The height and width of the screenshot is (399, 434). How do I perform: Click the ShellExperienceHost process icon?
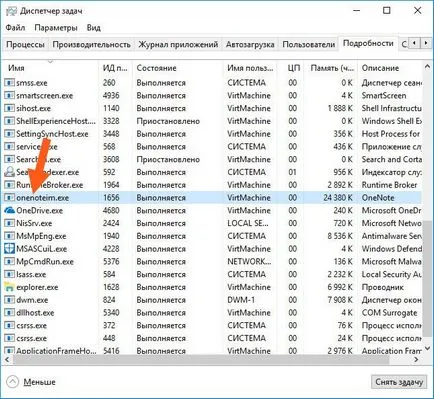point(9,121)
